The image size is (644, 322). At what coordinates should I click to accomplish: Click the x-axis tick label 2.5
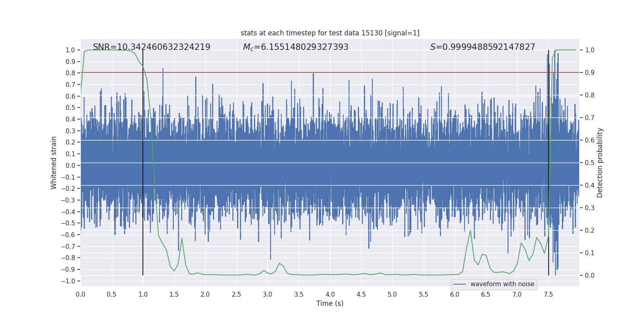coord(236,295)
